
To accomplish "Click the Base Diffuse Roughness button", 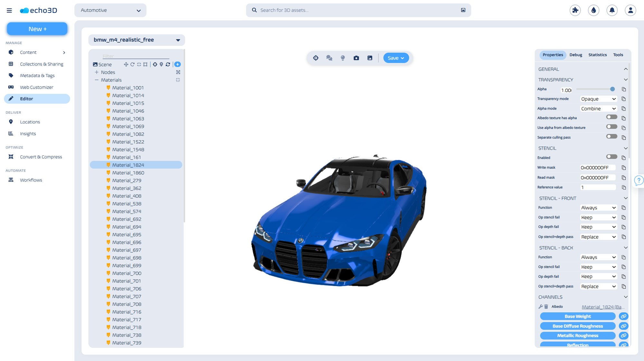I will point(578,326).
